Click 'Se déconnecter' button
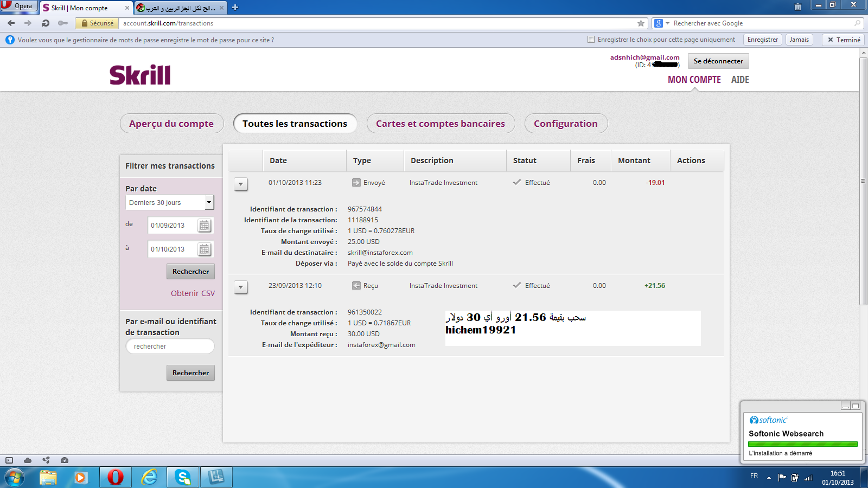 (x=718, y=61)
